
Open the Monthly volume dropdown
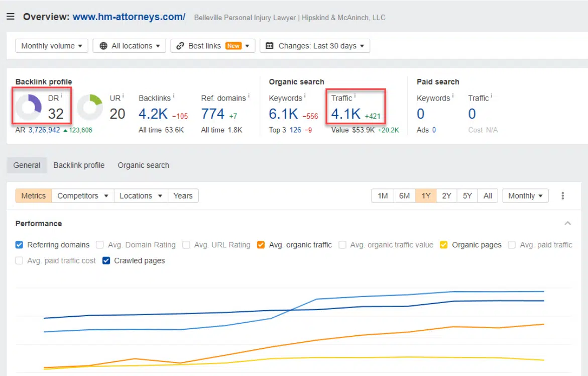[x=52, y=46]
